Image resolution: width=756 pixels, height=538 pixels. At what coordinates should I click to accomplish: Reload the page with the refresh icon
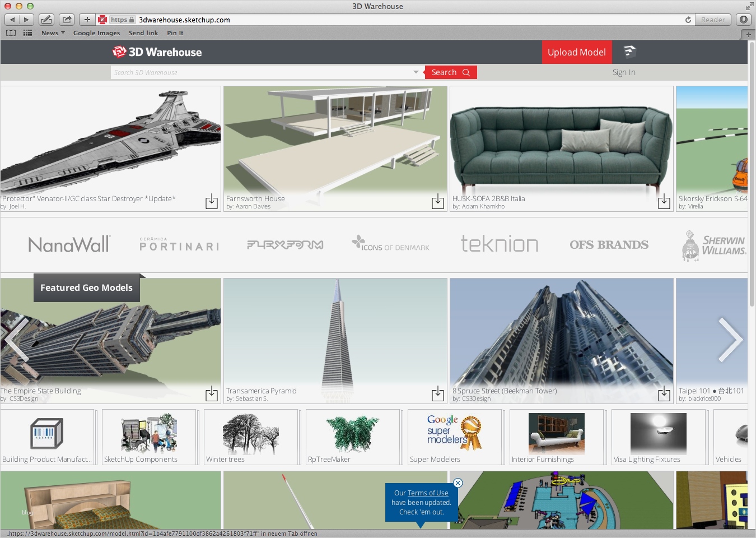pos(688,20)
